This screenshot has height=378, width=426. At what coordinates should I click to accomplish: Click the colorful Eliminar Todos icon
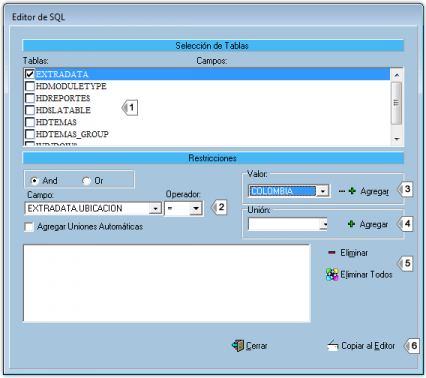coord(332,275)
